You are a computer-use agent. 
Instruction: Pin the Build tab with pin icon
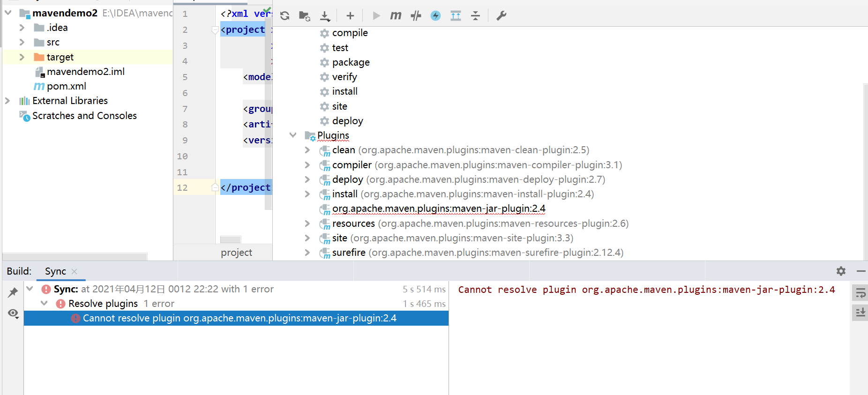tap(13, 292)
